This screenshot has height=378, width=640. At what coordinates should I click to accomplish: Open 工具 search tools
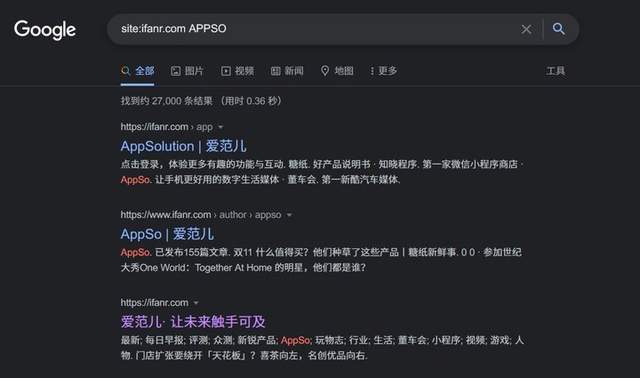tap(556, 71)
